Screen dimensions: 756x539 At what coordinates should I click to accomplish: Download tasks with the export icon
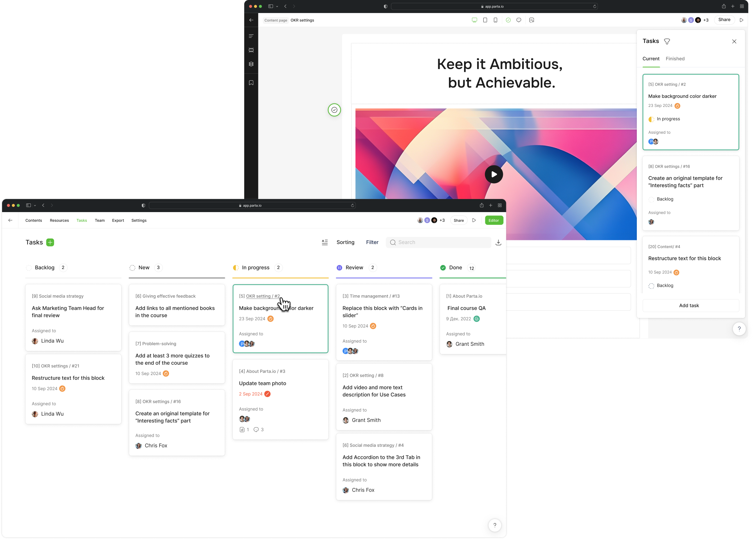click(x=498, y=242)
